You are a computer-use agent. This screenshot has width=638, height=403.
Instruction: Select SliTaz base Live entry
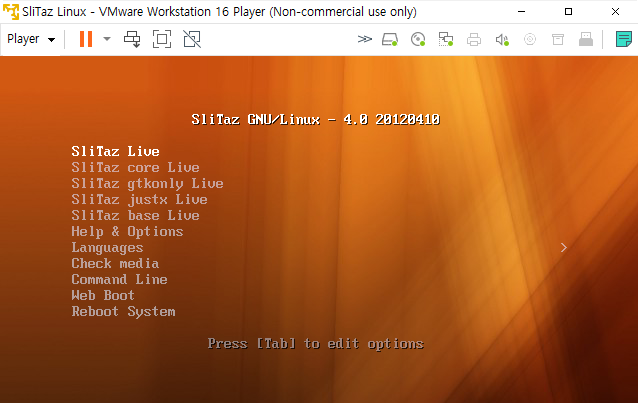[135, 215]
